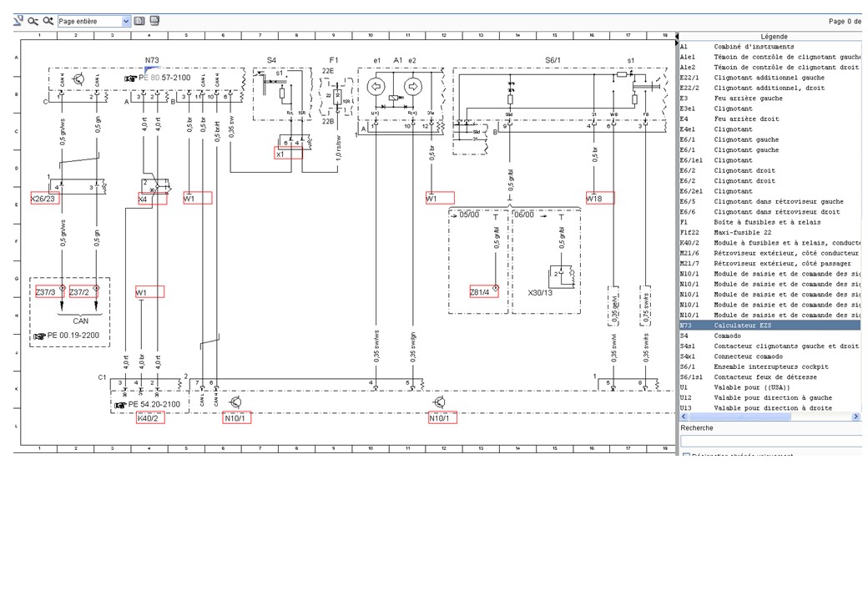868x601 pixels.
Task: Select legend row S6/1 Ensemble interrupteurs cockpit
Action: pyautogui.click(x=770, y=367)
